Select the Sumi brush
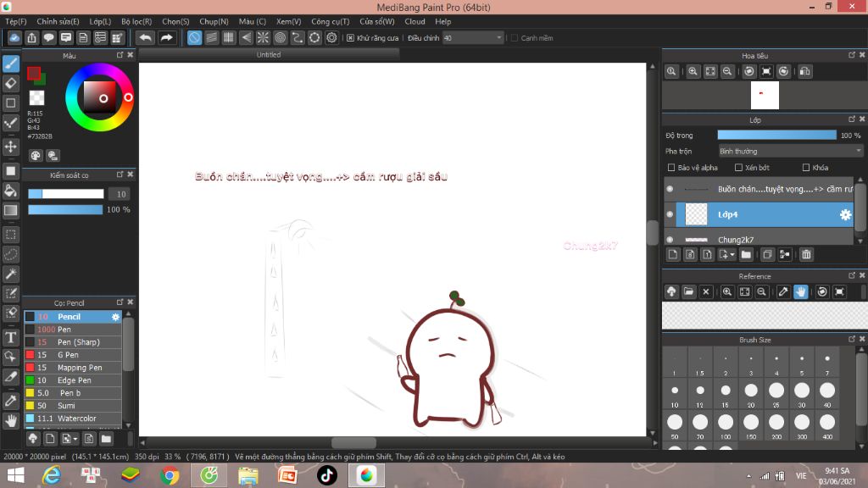Screen dimensions: 868x488 coord(73,406)
